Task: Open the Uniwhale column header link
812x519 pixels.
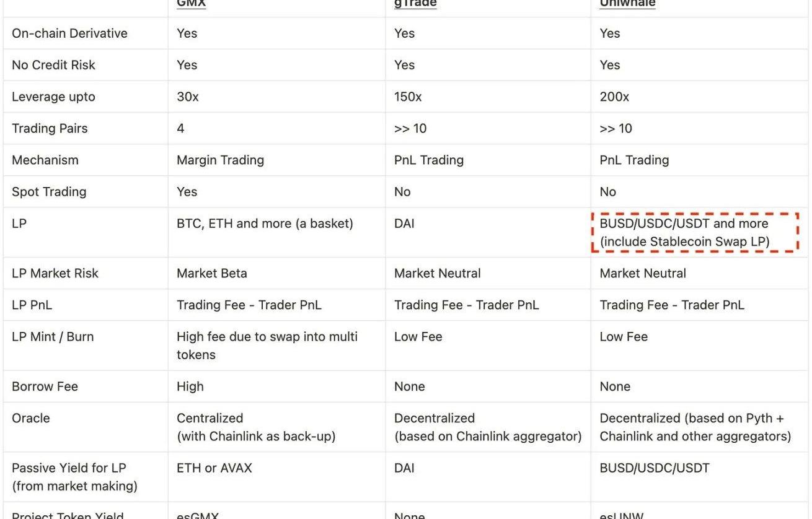Action: click(x=627, y=3)
